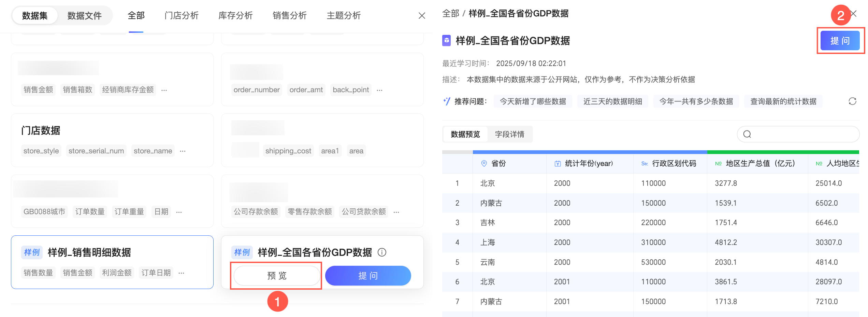Click the preview search input field
The width and height of the screenshot is (868, 317).
(x=798, y=134)
